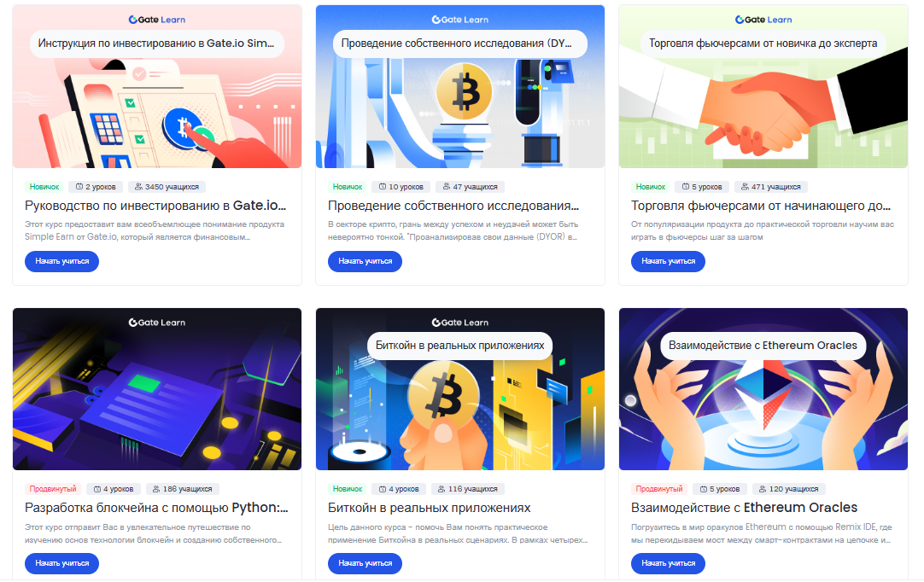Open the title 'Взаимодействие с Ethereum Oracles'
Screen dimensions: 924x582
click(x=745, y=508)
